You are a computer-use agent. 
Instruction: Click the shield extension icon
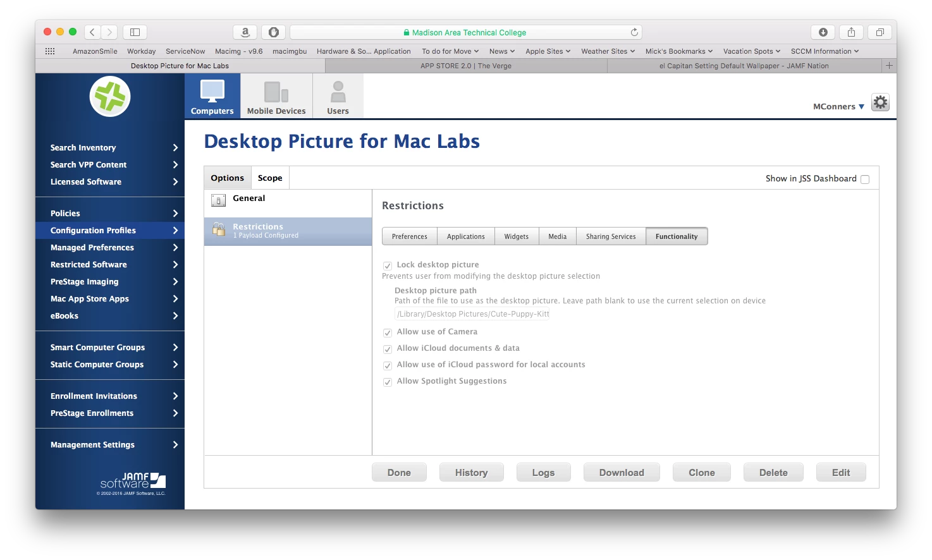273,32
